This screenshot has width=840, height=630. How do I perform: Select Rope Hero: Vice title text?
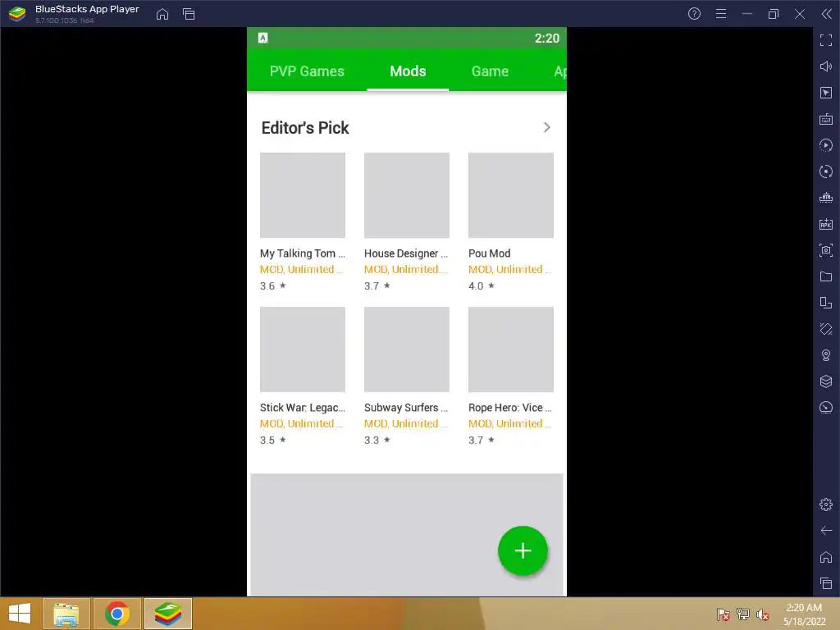tap(510, 408)
